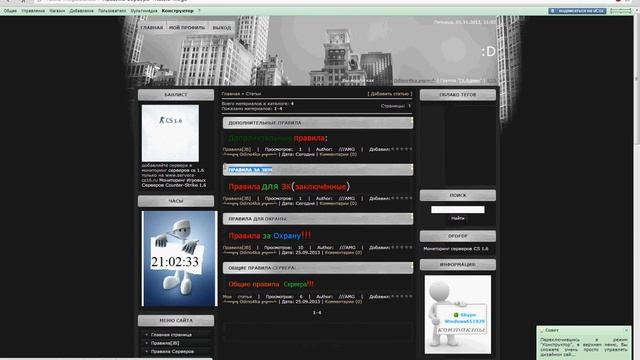Open the Пользователи admin menu
Screen dimensions: 640x360
coord(112,11)
